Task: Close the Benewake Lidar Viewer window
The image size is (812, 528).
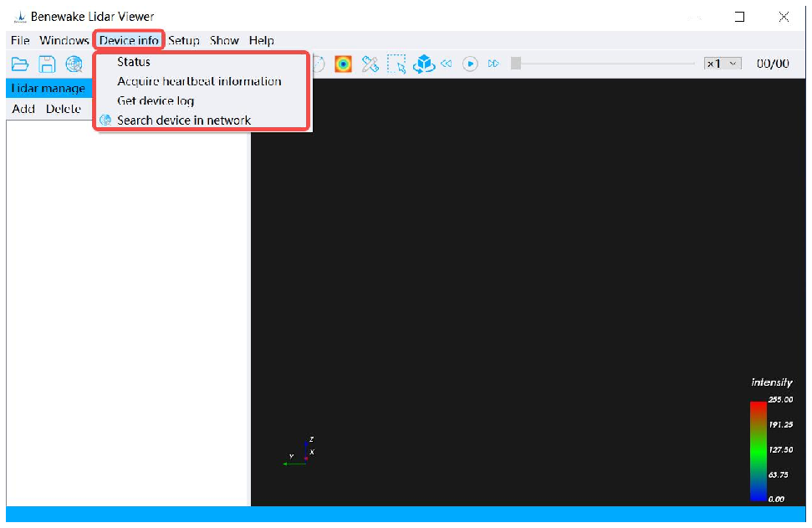Action: [x=784, y=17]
